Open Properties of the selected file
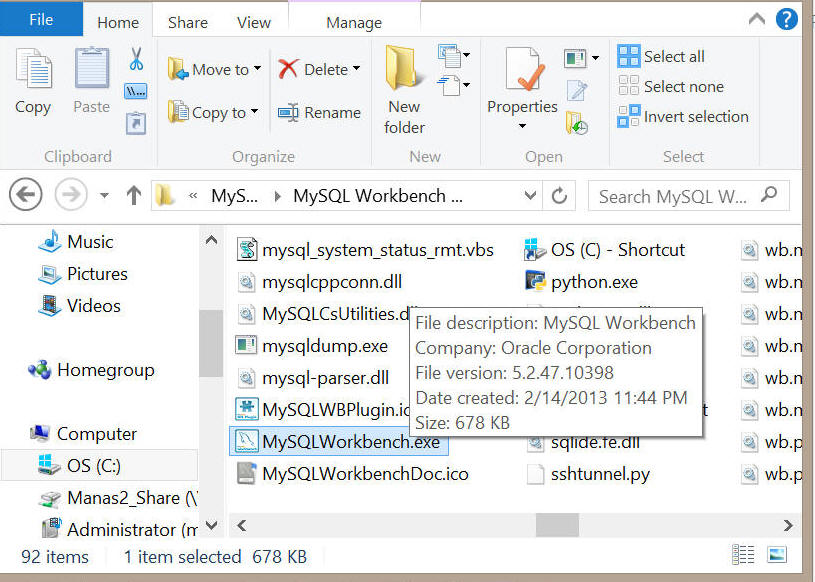Screen dimensions: 815x582 522,81
